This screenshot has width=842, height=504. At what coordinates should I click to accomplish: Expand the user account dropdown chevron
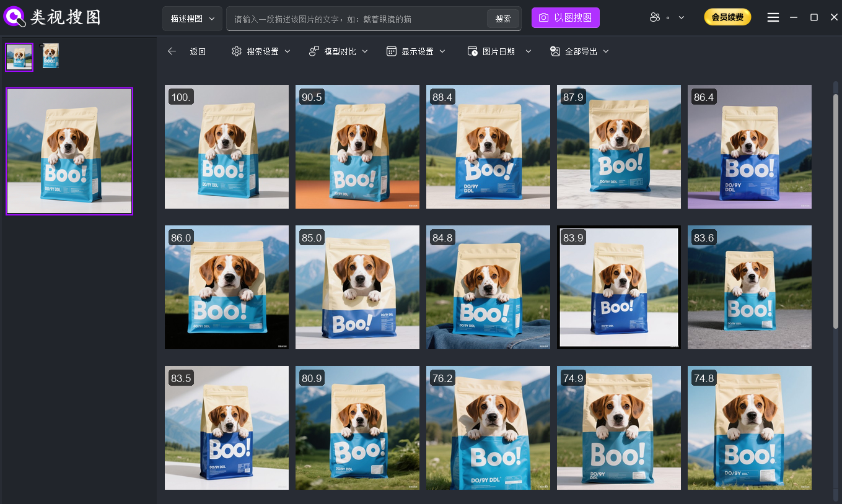click(682, 18)
